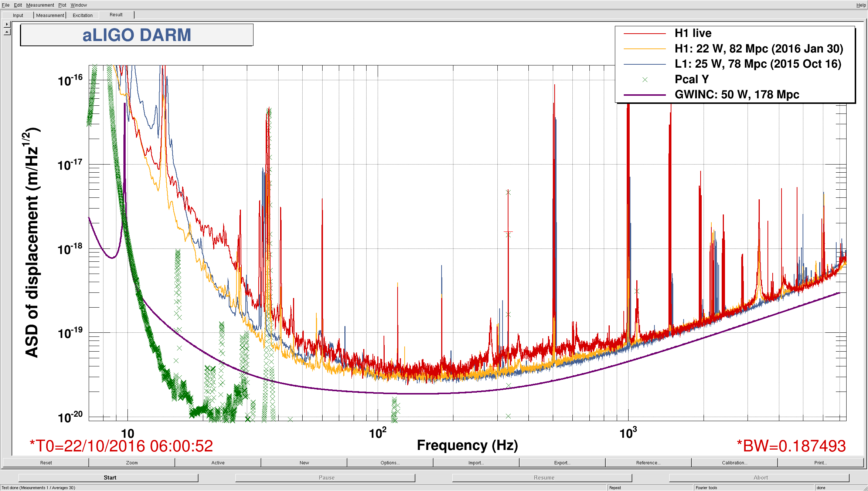868x491 pixels.
Task: Click the up-arrow pad collapse icon
Action: point(7,32)
